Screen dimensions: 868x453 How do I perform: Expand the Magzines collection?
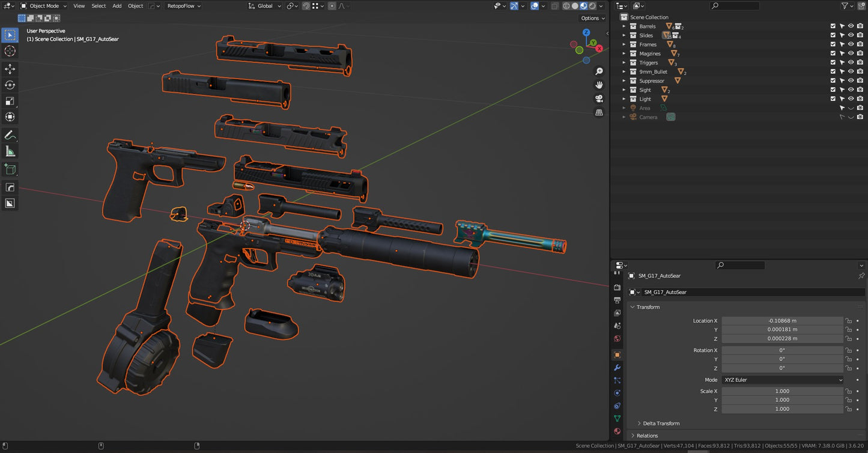[624, 53]
